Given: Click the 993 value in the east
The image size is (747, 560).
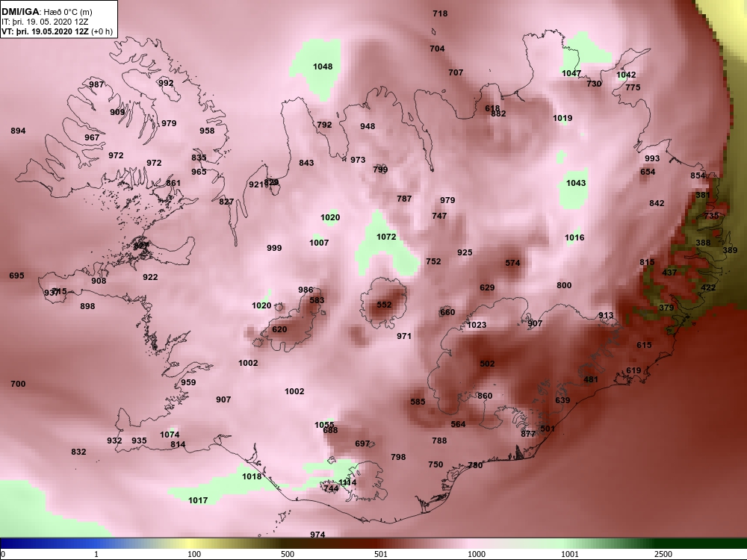Looking at the screenshot, I should coord(652,158).
